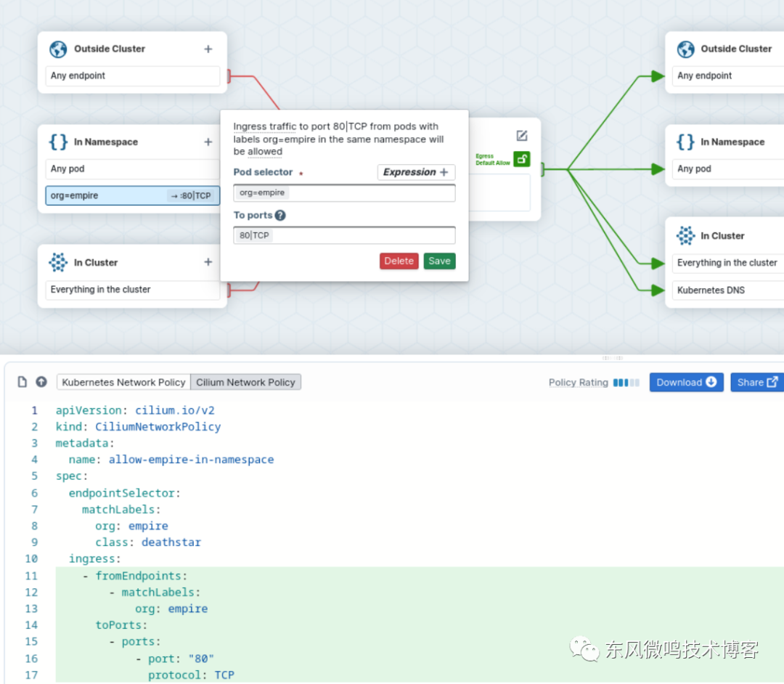Click the braces icon of left In Namespace
This screenshot has width=784, height=684.
(58, 142)
